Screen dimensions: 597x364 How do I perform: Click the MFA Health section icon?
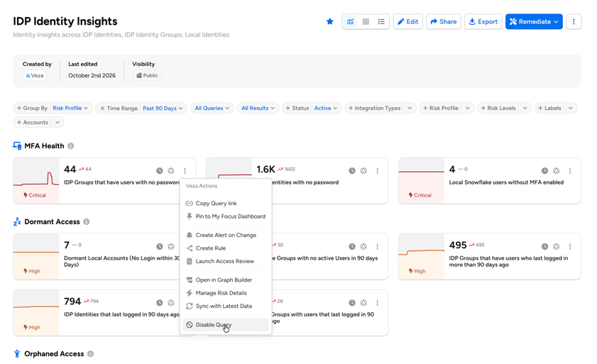17,146
